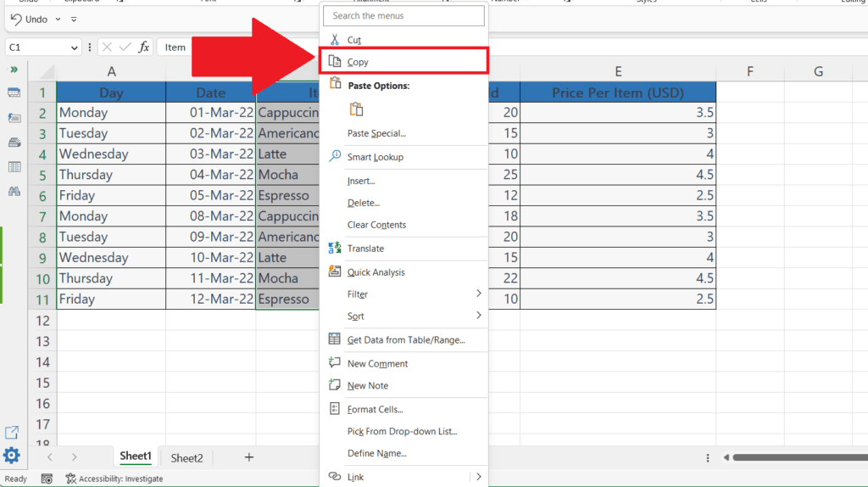Click the Quick Analysis icon
Screen dimensions: 868x487
point(334,271)
